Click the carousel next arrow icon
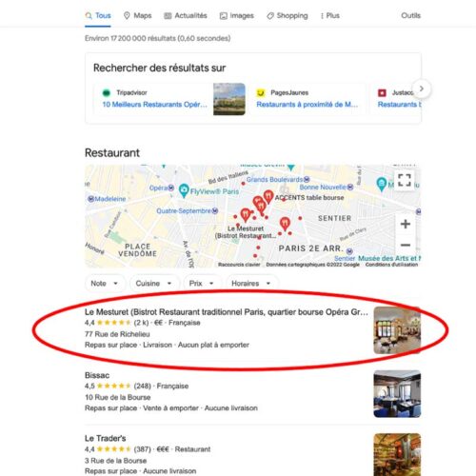476x476 pixels. point(422,89)
